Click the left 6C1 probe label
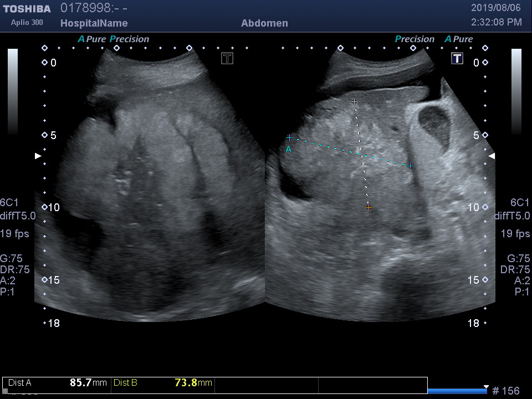Viewport: 532px width, 399px height. point(9,203)
